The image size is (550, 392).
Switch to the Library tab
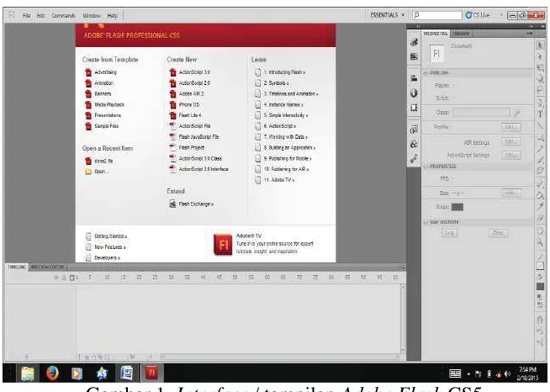point(461,34)
